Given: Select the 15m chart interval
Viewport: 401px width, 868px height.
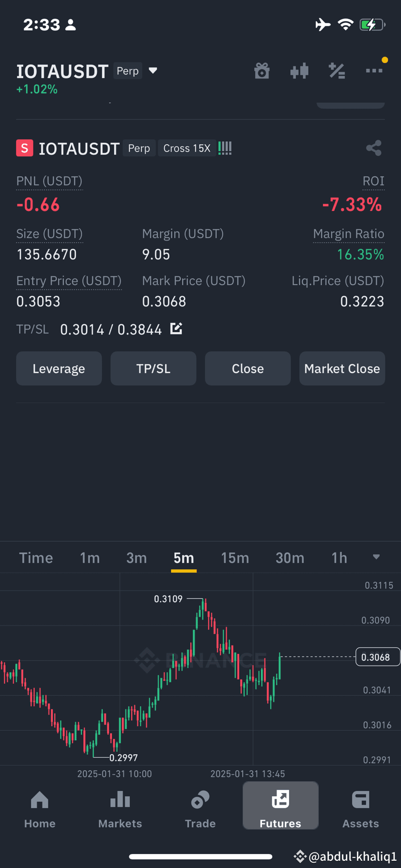Looking at the screenshot, I should [235, 558].
